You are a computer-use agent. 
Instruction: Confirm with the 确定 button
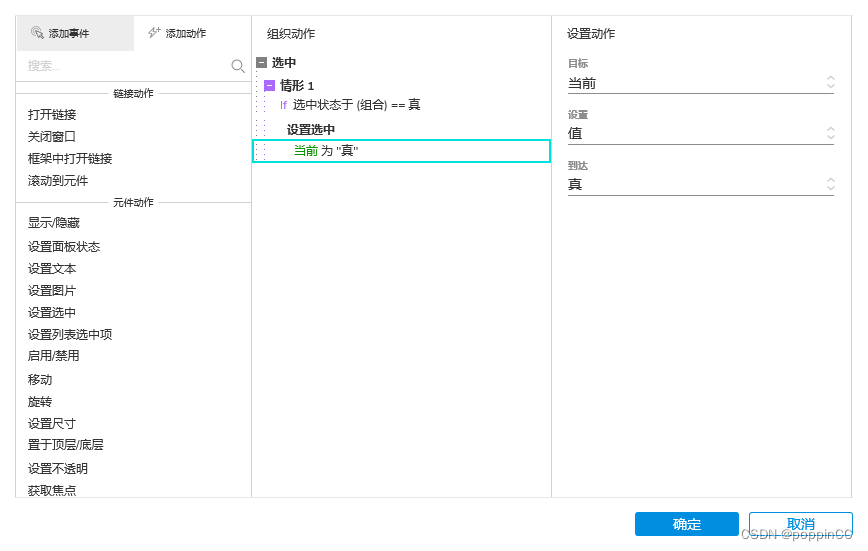click(x=686, y=524)
